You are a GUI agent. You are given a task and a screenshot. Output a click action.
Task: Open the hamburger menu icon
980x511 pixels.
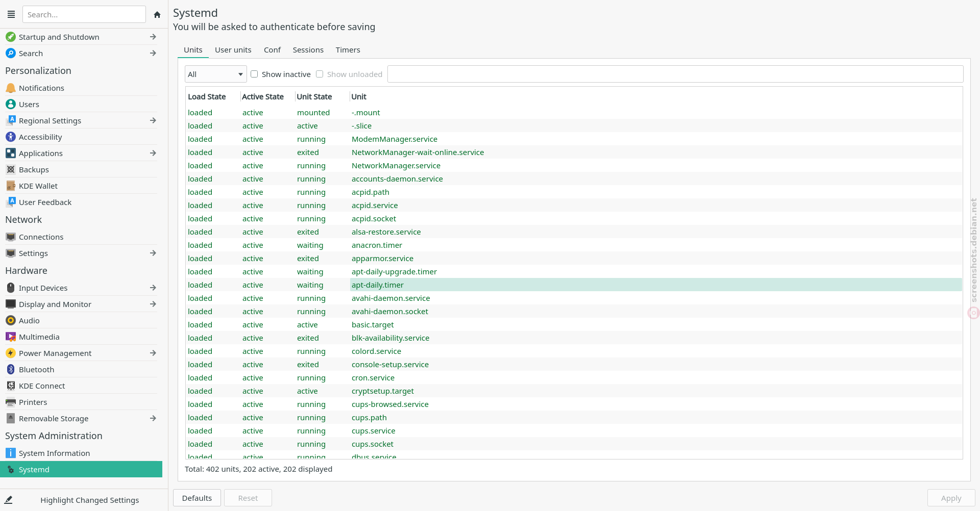(11, 14)
